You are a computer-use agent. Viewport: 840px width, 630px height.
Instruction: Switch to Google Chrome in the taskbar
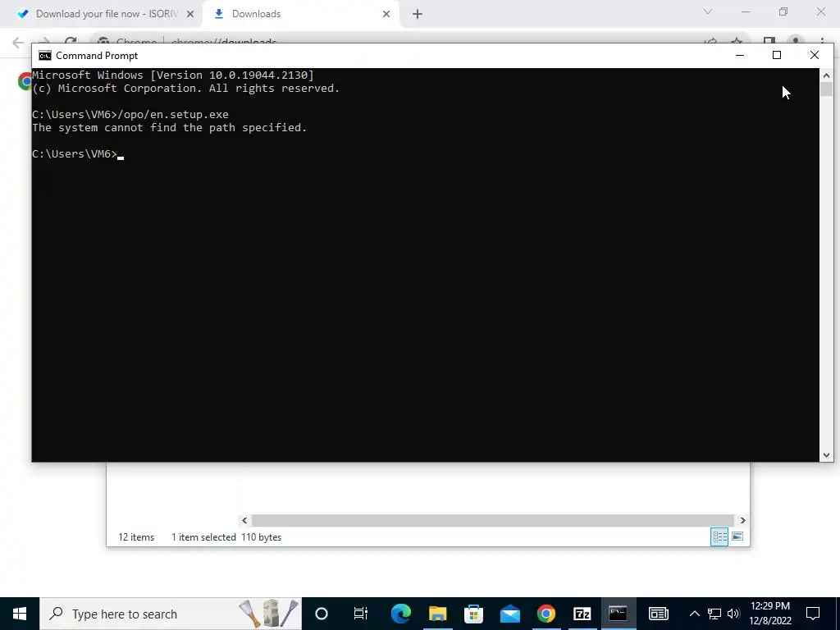tap(546, 614)
